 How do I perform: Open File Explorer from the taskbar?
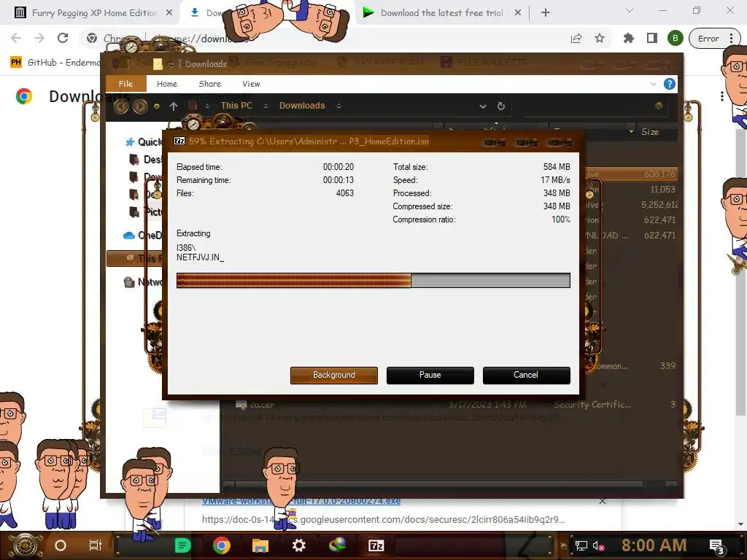[x=260, y=545]
